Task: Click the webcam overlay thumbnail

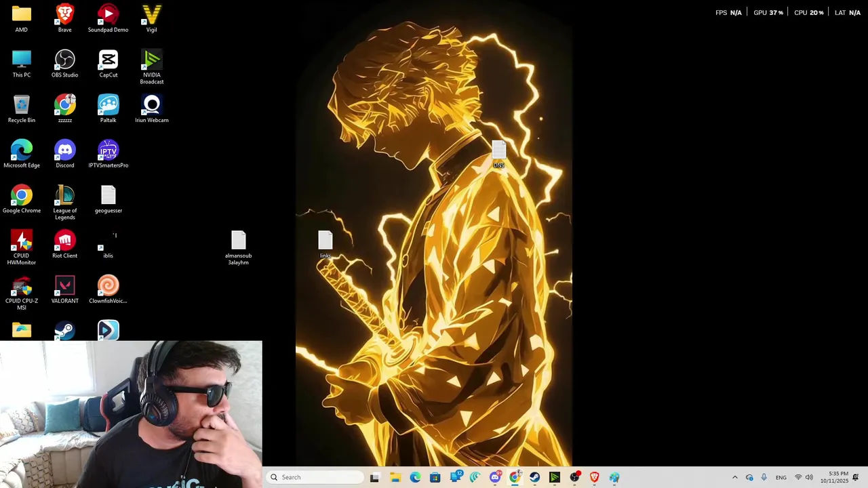Action: (x=131, y=414)
